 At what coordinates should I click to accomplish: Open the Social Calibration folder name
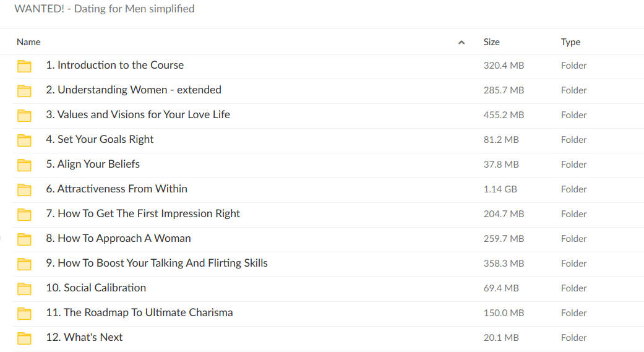click(96, 288)
